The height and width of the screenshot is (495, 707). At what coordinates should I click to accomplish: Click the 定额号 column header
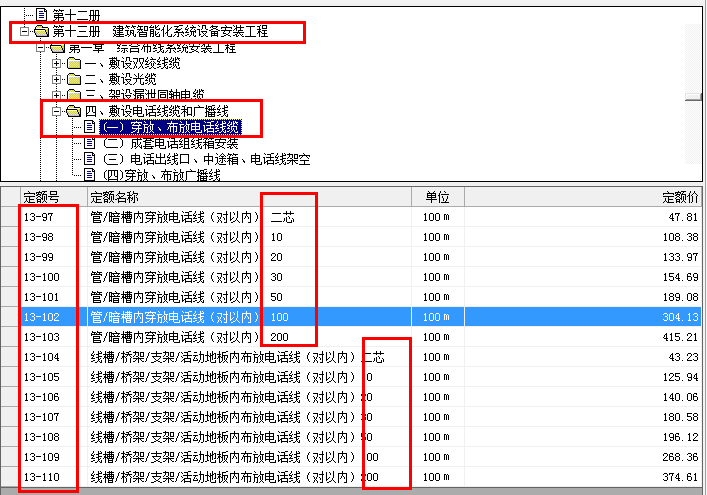click(x=54, y=197)
